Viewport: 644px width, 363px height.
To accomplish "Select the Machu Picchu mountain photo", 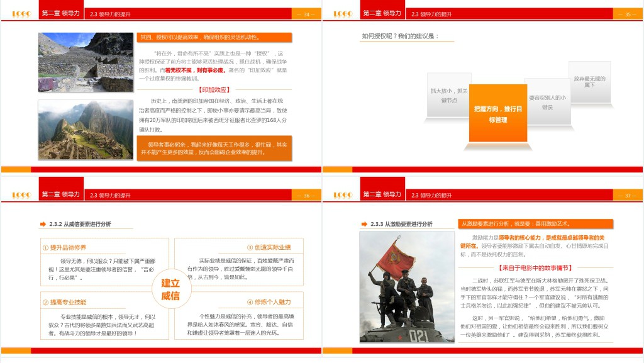I will coord(86,130).
